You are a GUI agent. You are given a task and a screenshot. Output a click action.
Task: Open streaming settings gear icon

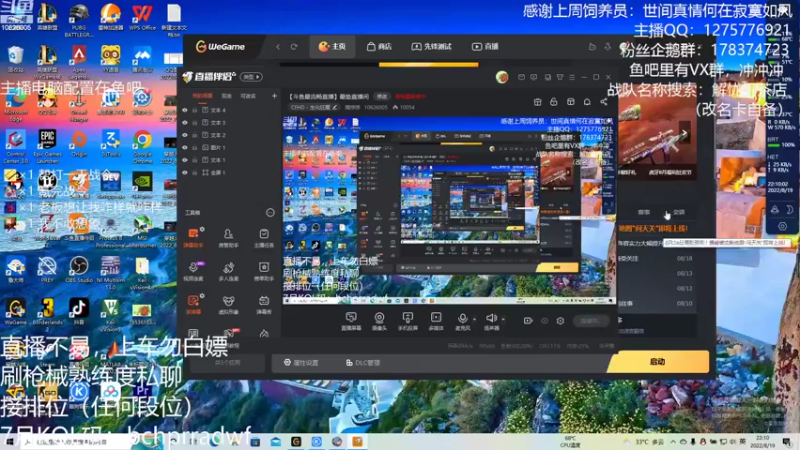pos(560,321)
